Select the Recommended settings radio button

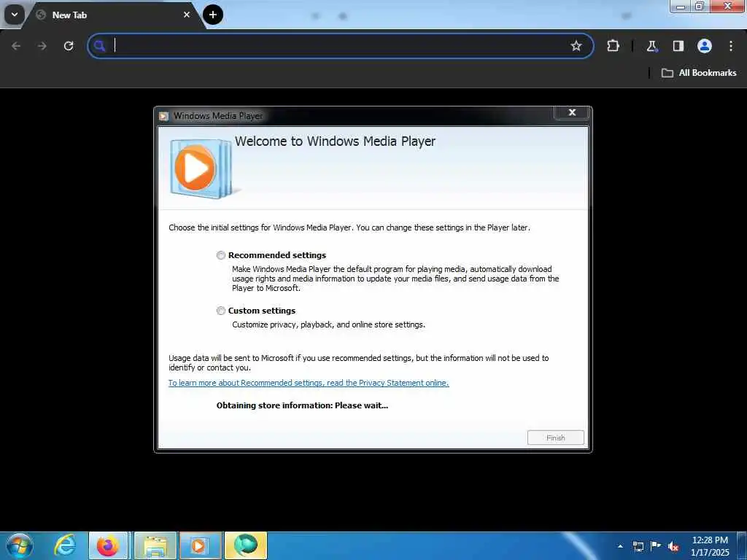(220, 255)
